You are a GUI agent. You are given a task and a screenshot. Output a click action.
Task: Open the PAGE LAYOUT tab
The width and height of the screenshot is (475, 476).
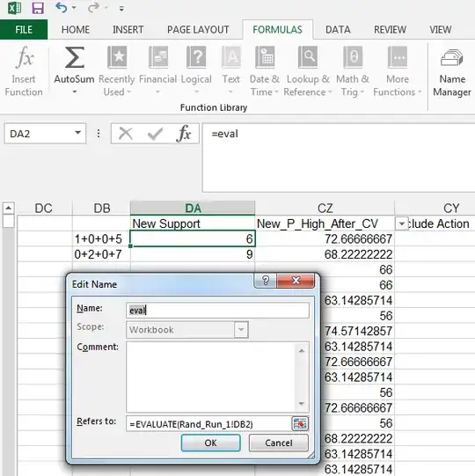tap(198, 29)
